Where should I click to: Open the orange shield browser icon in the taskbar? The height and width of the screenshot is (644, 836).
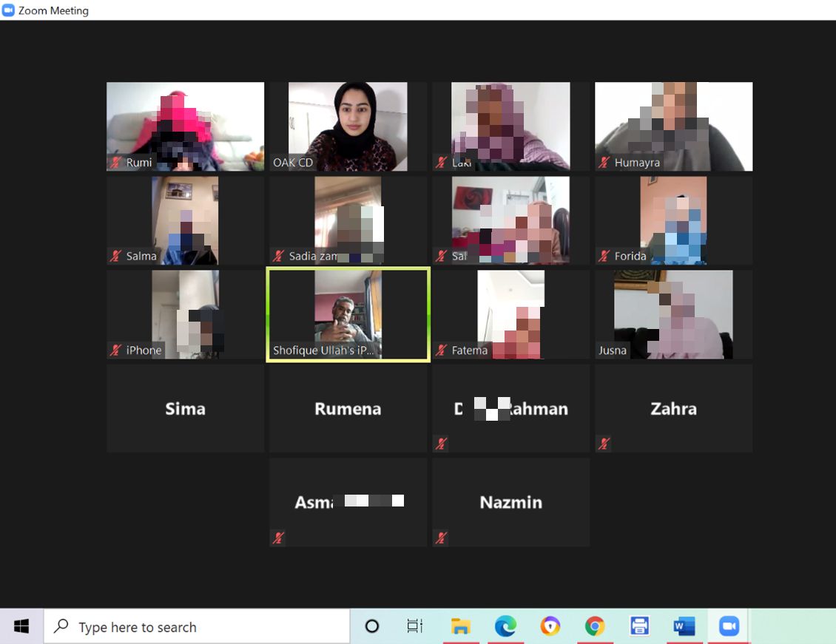coord(550,626)
